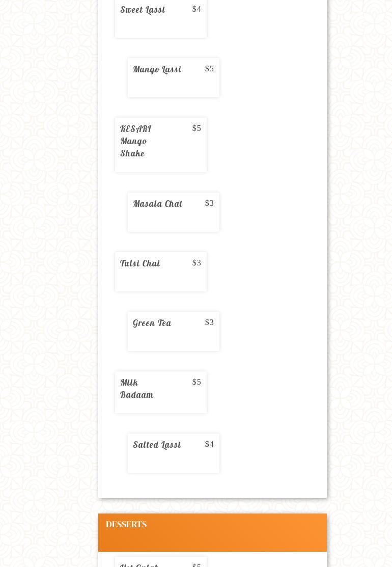The width and height of the screenshot is (392, 567).
Task: Click the DESSERTS section heading
Action: (126, 525)
